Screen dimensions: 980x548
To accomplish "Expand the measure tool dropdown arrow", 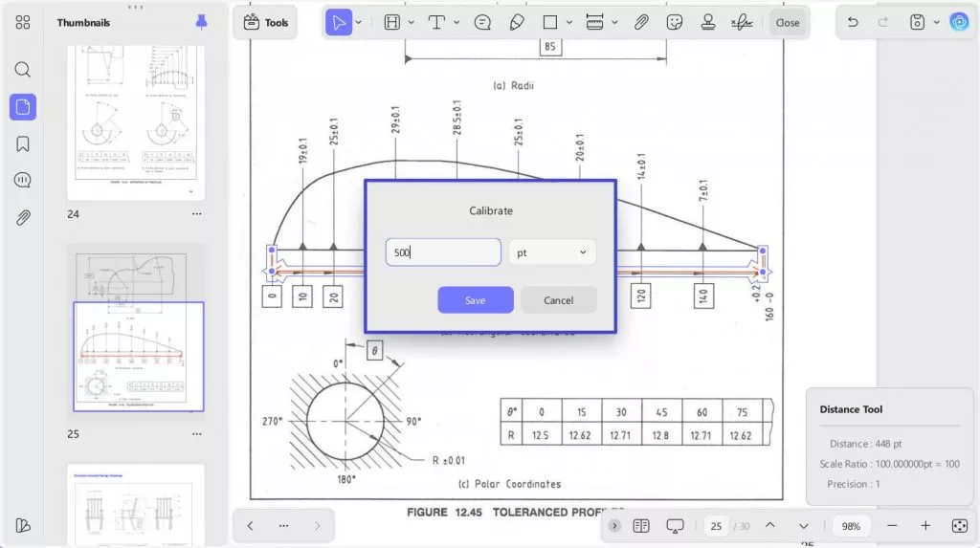I will point(615,23).
